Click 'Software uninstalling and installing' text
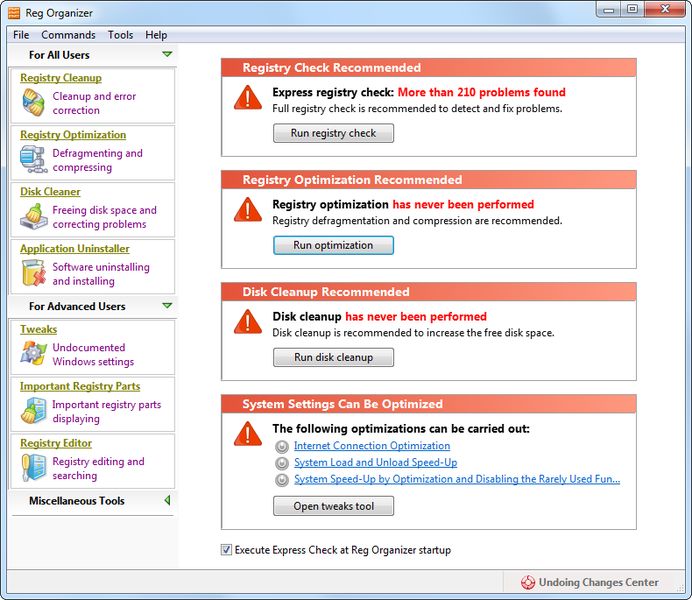This screenshot has height=600, width=692. tap(101, 274)
